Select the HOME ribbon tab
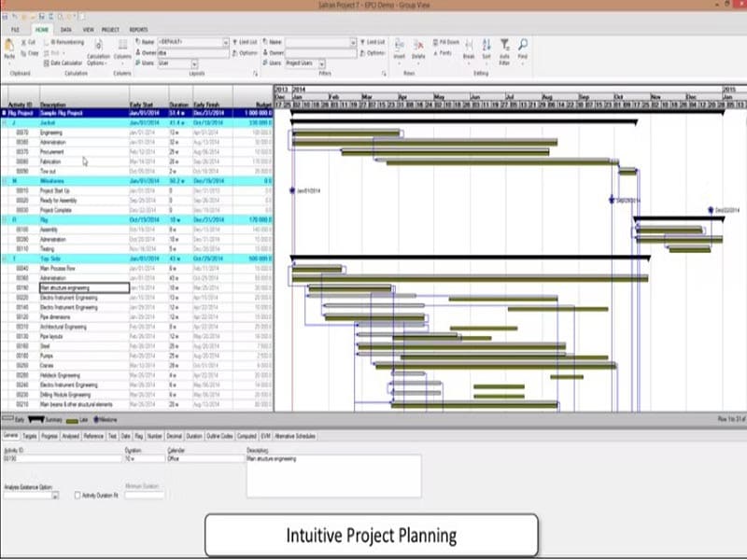The height and width of the screenshot is (560, 747). (42, 30)
